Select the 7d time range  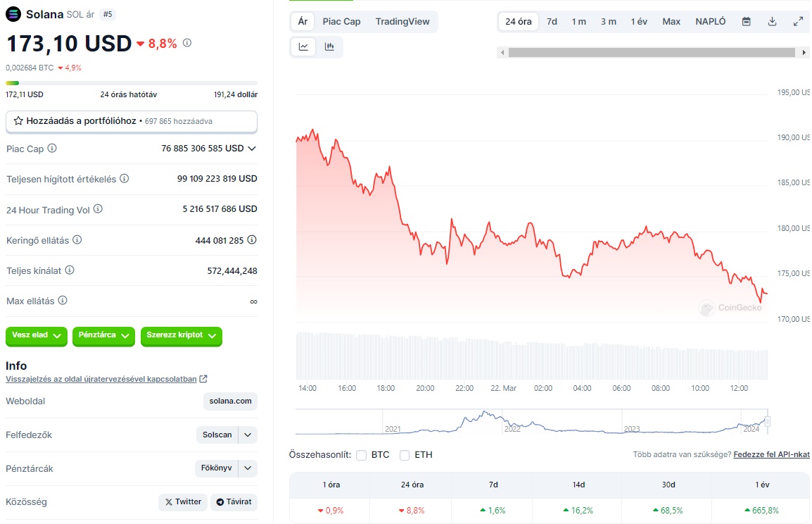[x=552, y=22]
